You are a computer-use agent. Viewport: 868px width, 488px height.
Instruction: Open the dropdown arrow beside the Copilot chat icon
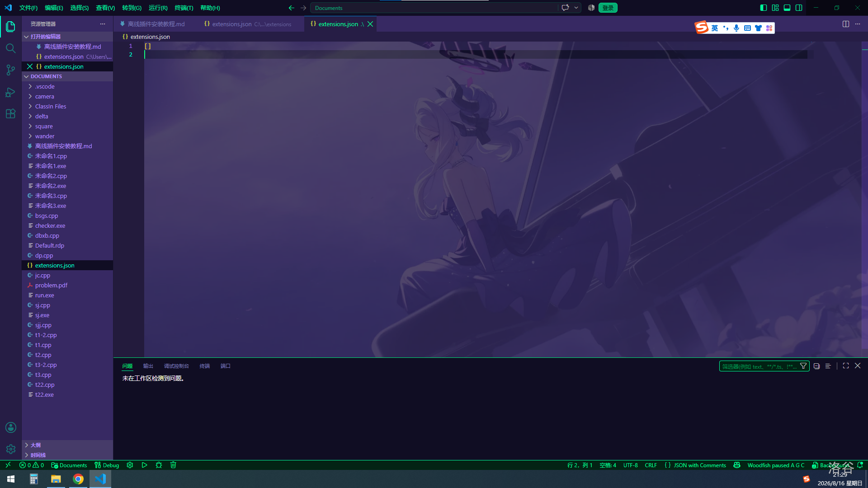pyautogui.click(x=576, y=8)
